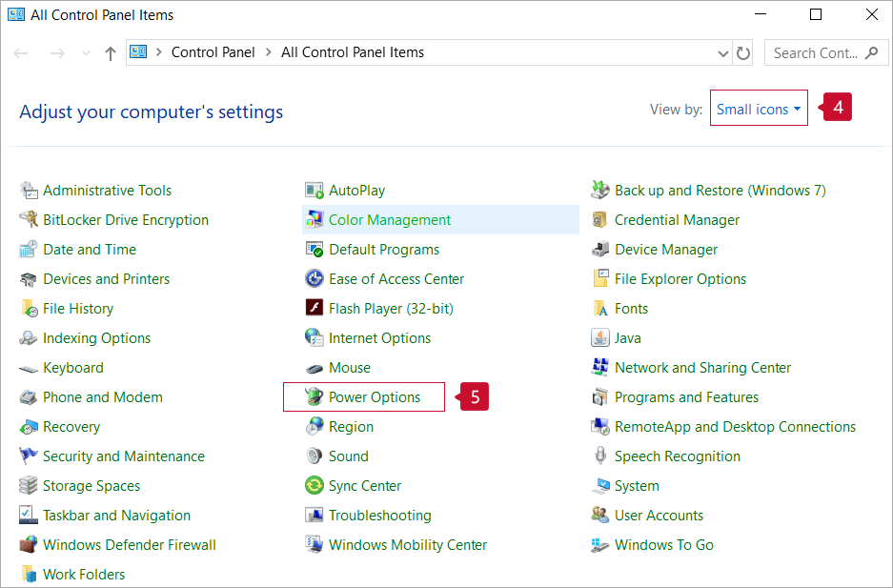Click the Sync Center green icon
Image resolution: width=893 pixels, height=588 pixels.
314,486
